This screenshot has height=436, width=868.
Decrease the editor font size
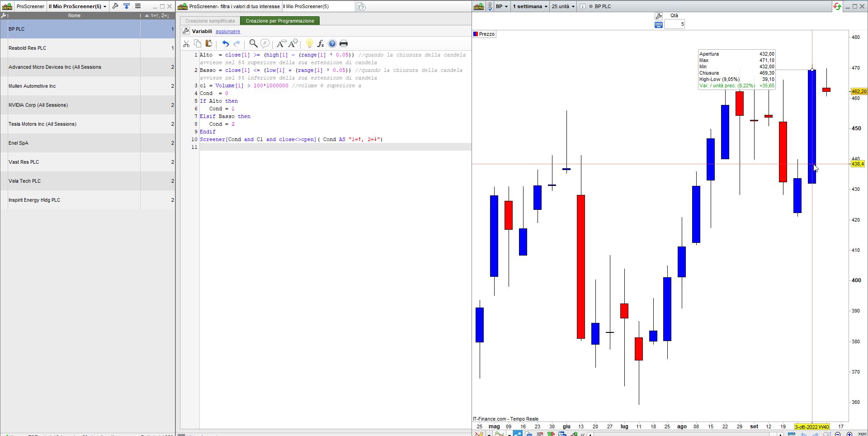(281, 44)
